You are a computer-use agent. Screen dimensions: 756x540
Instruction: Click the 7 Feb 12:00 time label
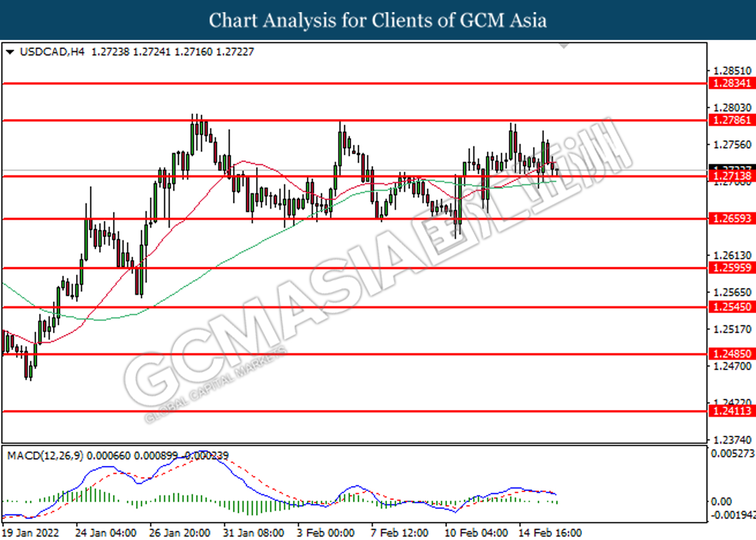click(x=400, y=533)
